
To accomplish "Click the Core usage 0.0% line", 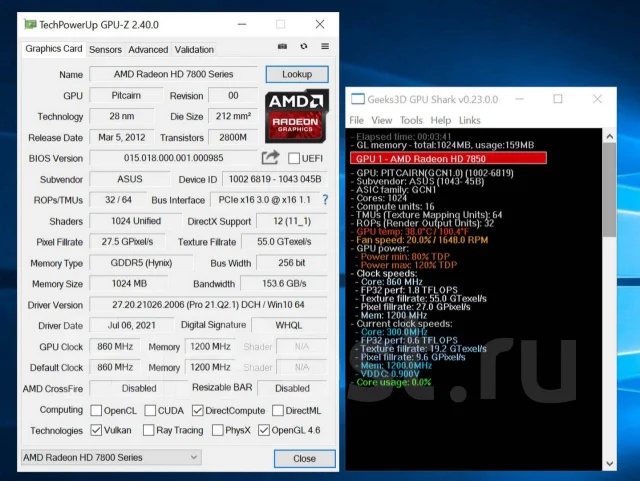I will click(393, 383).
